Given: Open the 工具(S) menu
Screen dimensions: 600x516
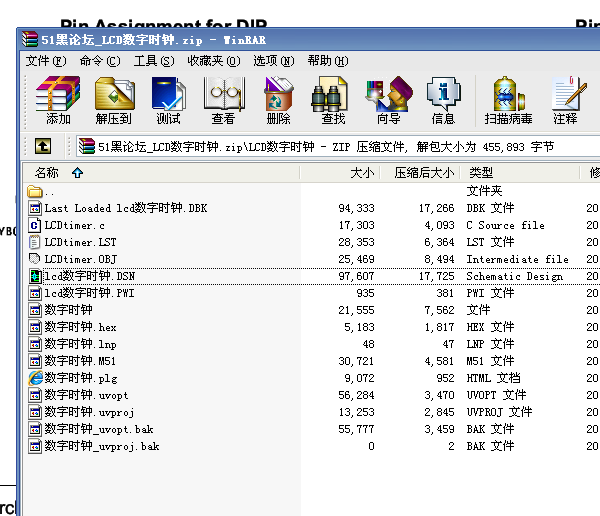Looking at the screenshot, I should coord(154,61).
